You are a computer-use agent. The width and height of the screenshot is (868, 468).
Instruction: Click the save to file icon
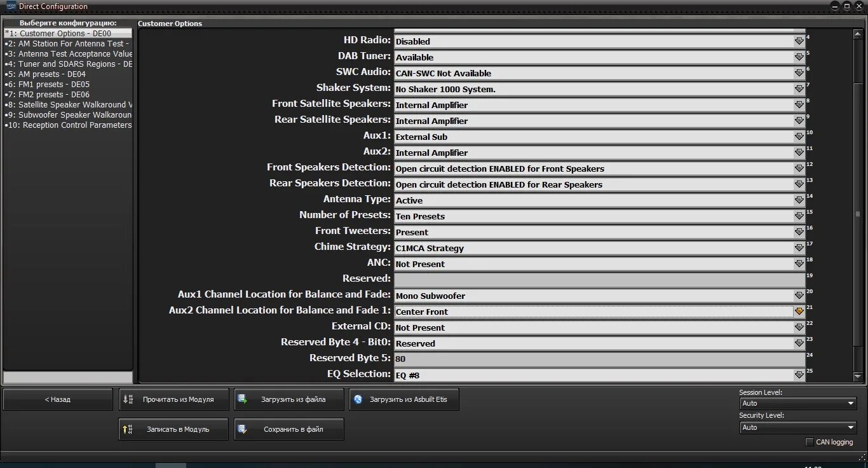[243, 429]
